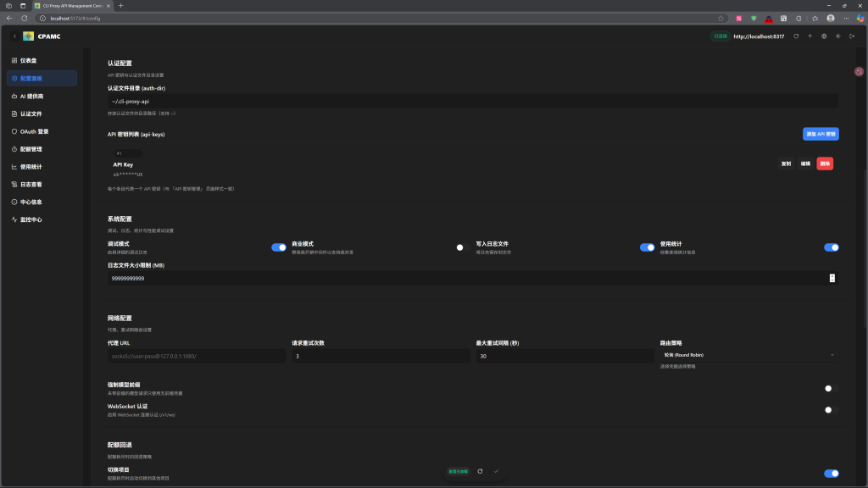
Task: Open OAuth 登录 page
Action: click(42, 131)
